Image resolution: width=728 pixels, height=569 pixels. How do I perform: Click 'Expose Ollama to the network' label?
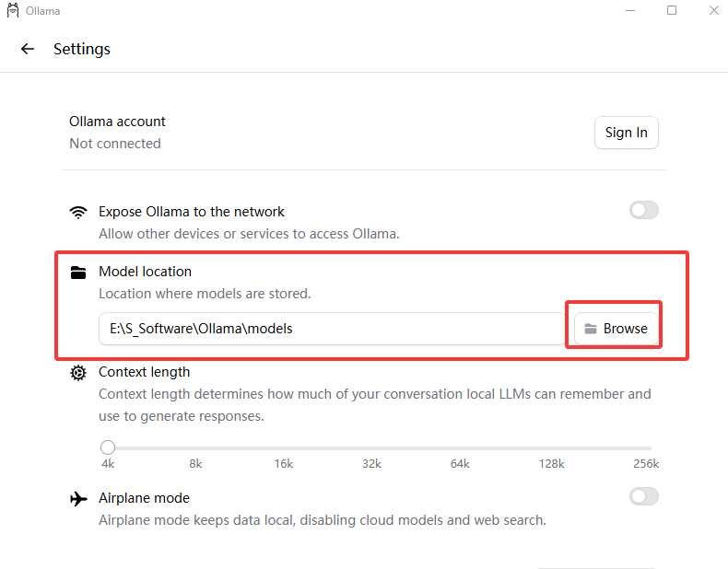pyautogui.click(x=192, y=212)
